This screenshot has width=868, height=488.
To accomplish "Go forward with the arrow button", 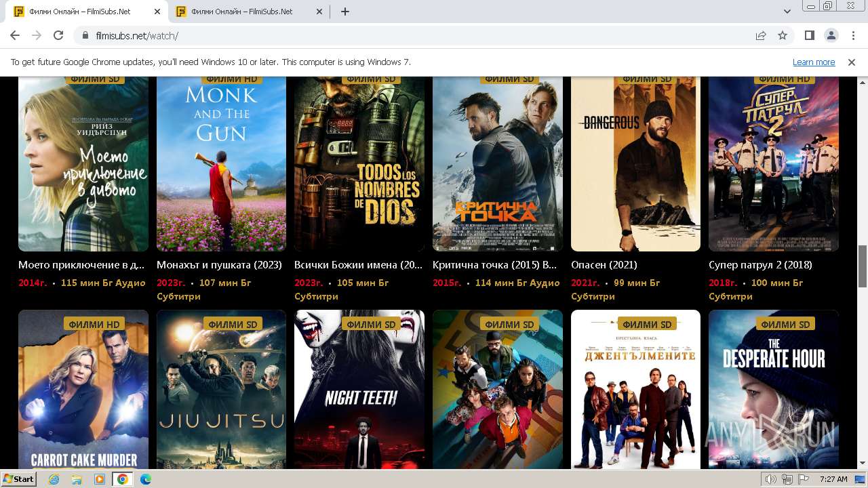I will point(37,36).
